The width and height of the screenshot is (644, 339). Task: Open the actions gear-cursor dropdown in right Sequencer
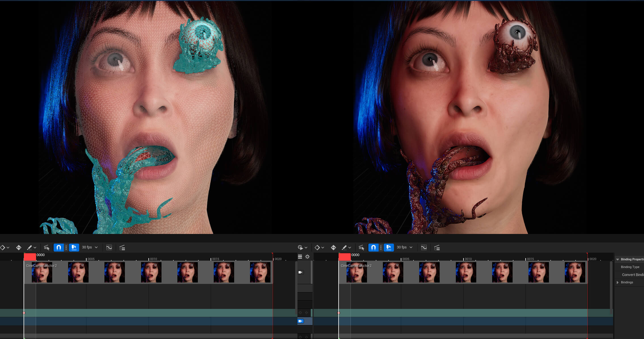click(302, 248)
